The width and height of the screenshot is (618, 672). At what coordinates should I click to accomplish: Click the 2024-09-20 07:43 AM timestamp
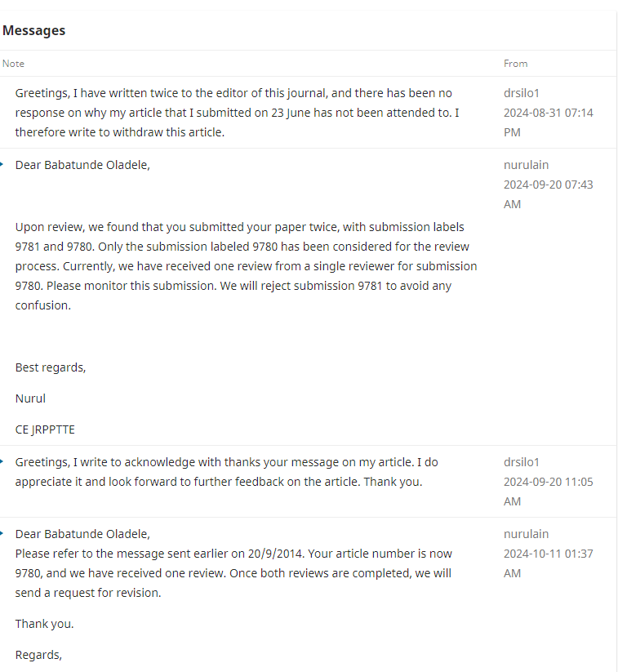pos(548,194)
